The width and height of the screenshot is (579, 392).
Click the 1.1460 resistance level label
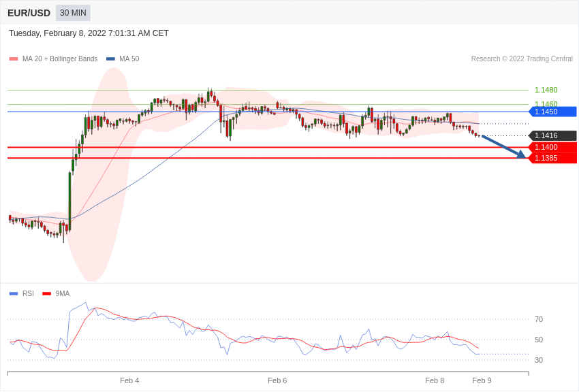pyautogui.click(x=546, y=103)
